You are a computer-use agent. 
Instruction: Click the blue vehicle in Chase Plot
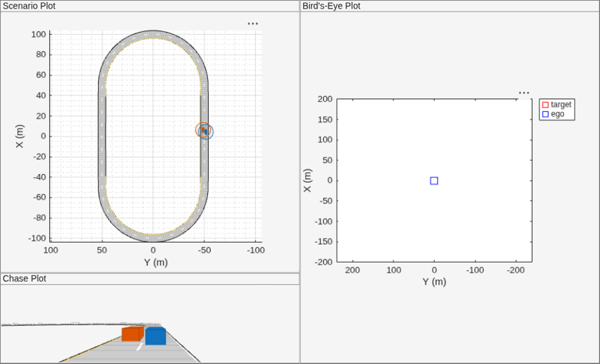(156, 336)
